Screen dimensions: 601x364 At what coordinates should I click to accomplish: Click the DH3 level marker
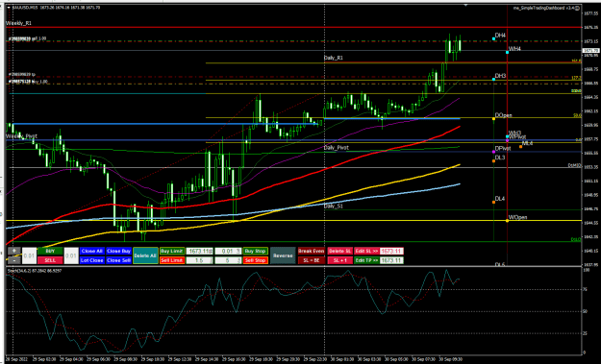(x=493, y=79)
